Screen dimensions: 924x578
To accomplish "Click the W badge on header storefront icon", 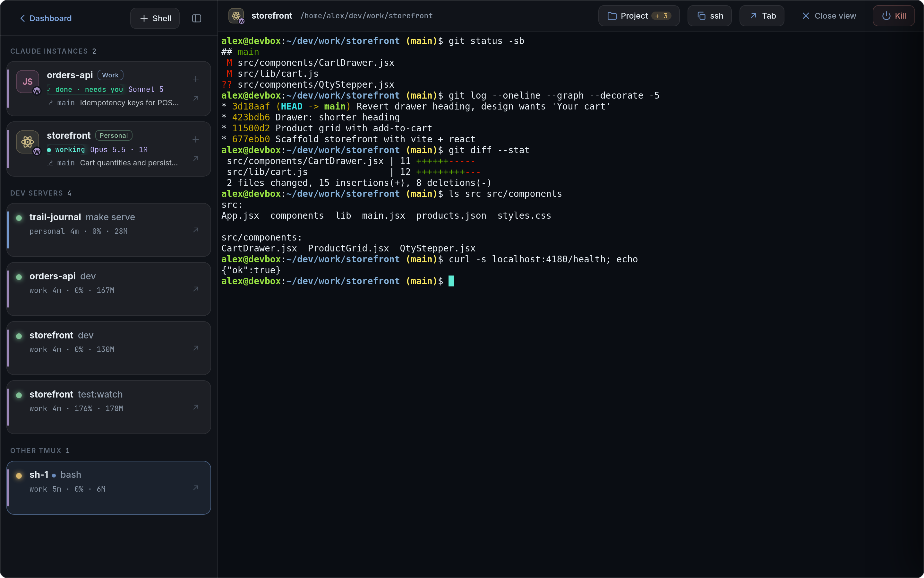I will click(x=241, y=22).
